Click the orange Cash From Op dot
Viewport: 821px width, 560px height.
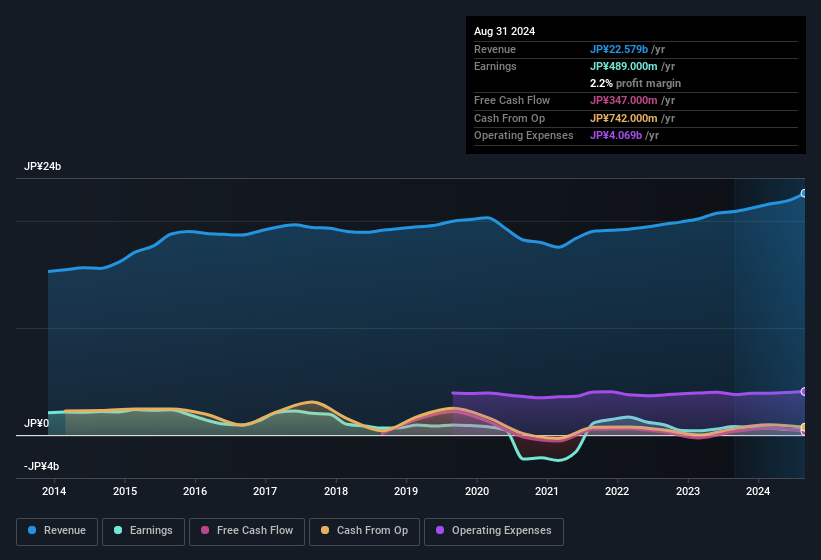[x=325, y=531]
